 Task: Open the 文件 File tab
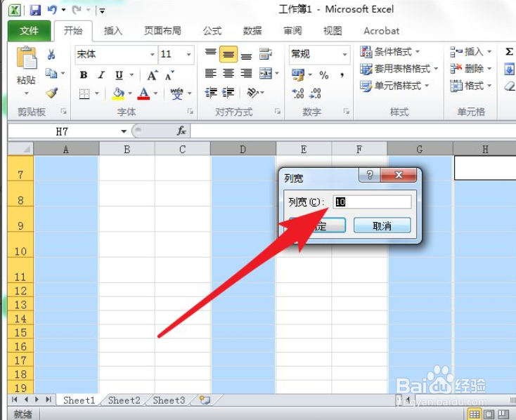pyautogui.click(x=29, y=31)
